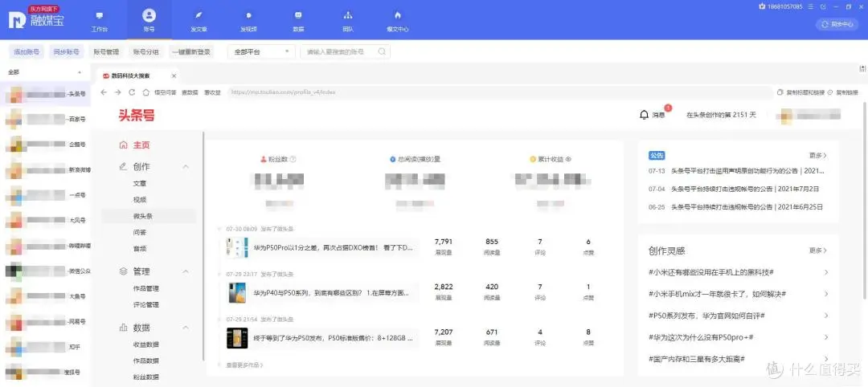868x387 pixels.
Task: Click 账号管理 button
Action: pyautogui.click(x=106, y=51)
